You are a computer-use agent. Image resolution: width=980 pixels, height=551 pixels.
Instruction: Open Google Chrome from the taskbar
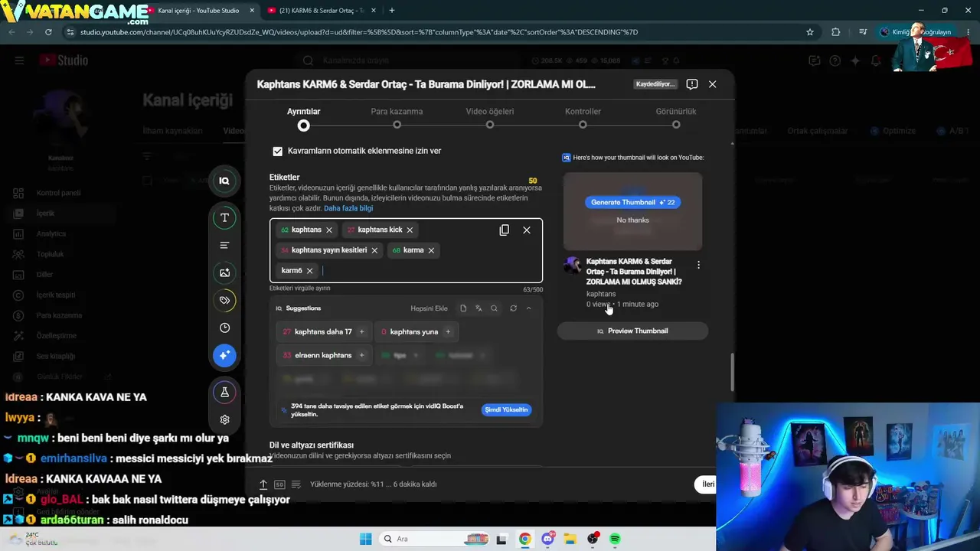tap(524, 539)
